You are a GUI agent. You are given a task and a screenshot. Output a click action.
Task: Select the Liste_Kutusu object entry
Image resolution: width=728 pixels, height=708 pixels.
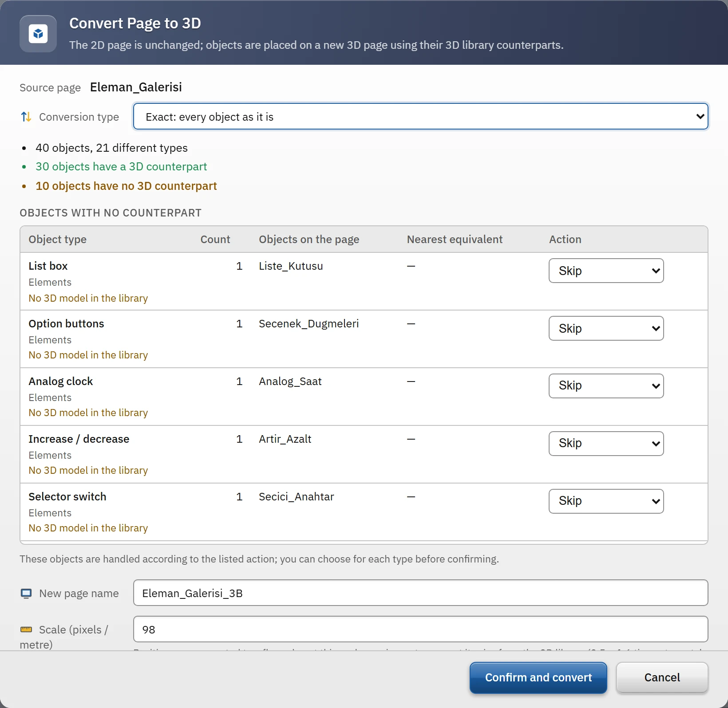click(291, 266)
